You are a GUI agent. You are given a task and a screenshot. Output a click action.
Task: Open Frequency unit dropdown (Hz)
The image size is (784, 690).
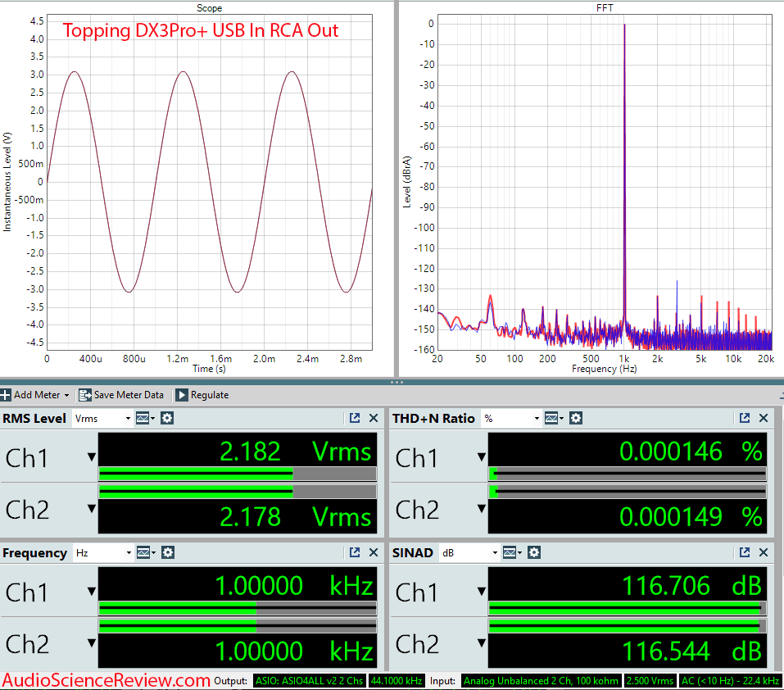tap(103, 552)
